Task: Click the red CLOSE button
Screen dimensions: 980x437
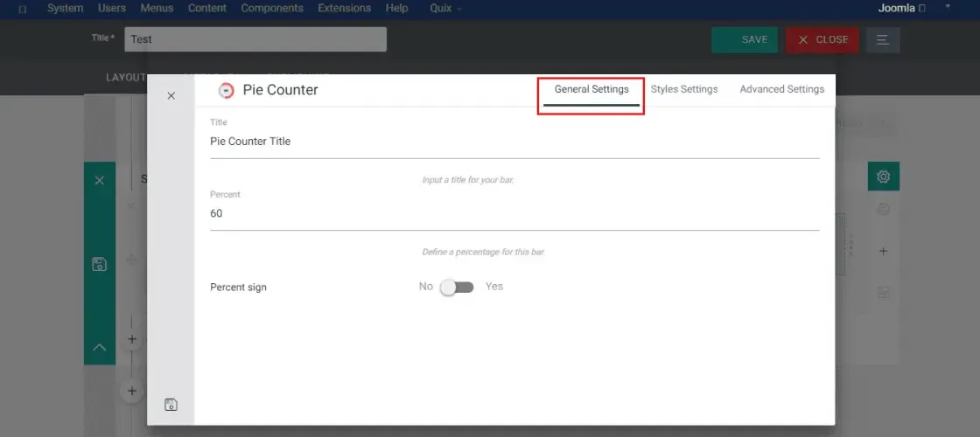Action: pos(822,39)
